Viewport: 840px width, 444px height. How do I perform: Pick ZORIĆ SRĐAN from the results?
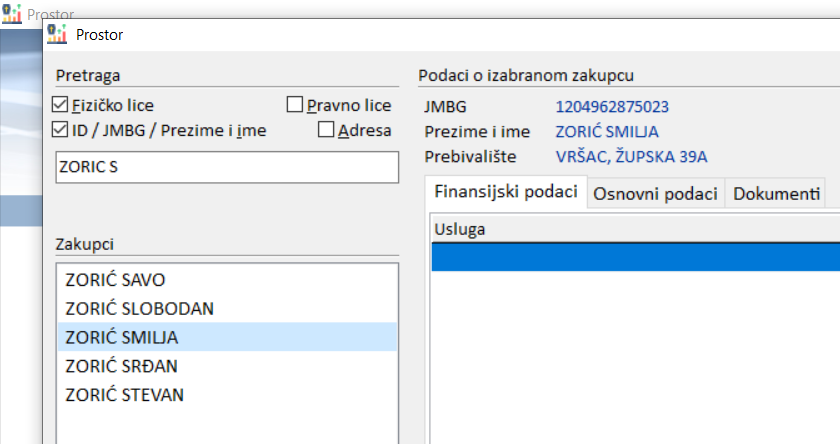tap(120, 366)
